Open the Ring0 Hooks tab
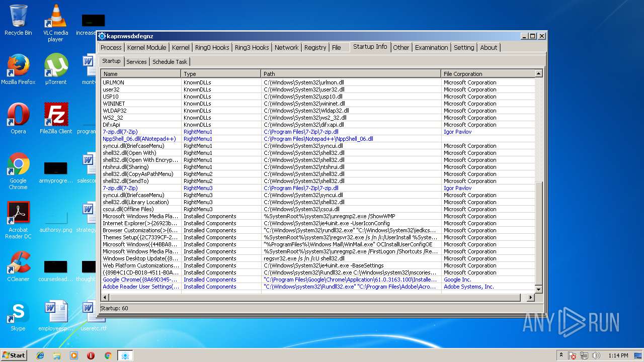Image resolution: width=644 pixels, height=362 pixels. (x=212, y=47)
